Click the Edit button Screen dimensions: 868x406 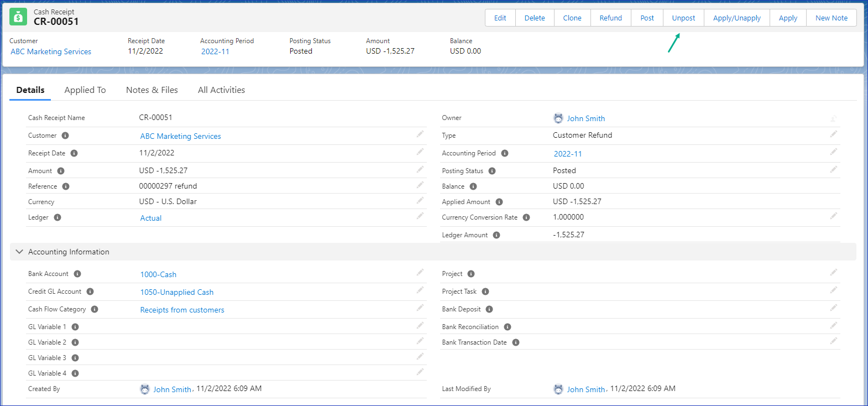(500, 18)
